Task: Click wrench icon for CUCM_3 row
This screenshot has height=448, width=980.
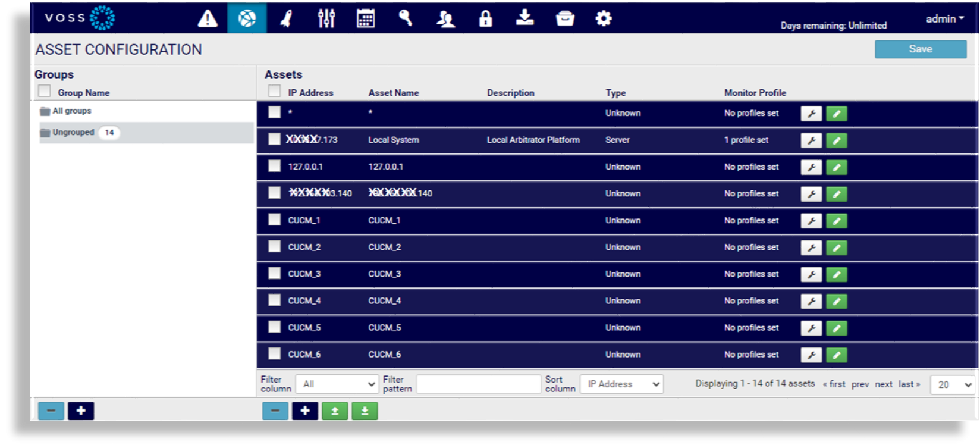Action: tap(811, 274)
